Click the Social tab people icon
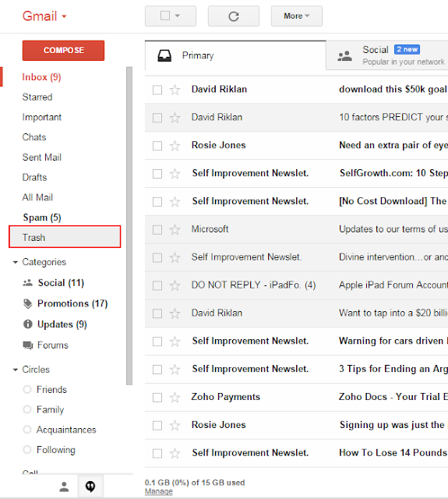 (x=344, y=56)
